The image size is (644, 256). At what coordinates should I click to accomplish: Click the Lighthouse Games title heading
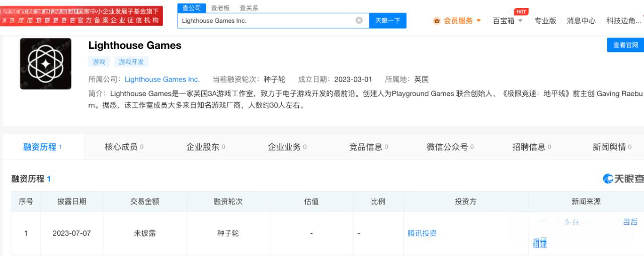pos(135,45)
